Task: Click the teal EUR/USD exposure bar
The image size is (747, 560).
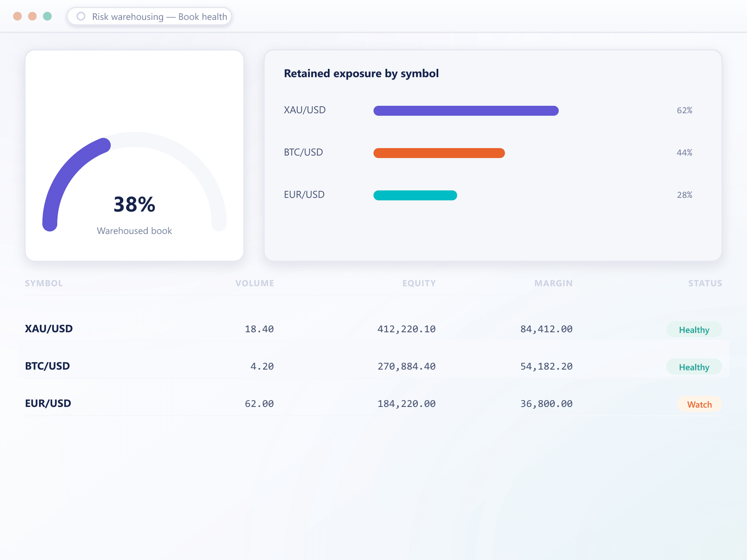Action: click(x=415, y=195)
